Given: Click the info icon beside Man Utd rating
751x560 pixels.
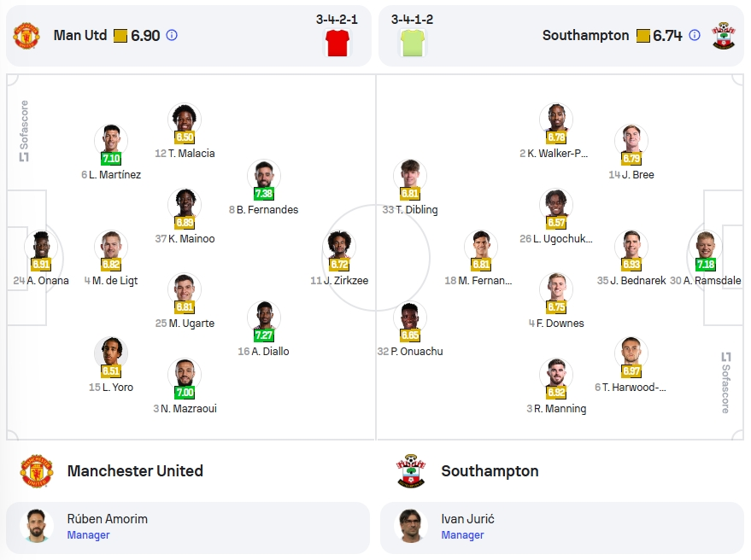Looking at the screenshot, I should [x=172, y=35].
